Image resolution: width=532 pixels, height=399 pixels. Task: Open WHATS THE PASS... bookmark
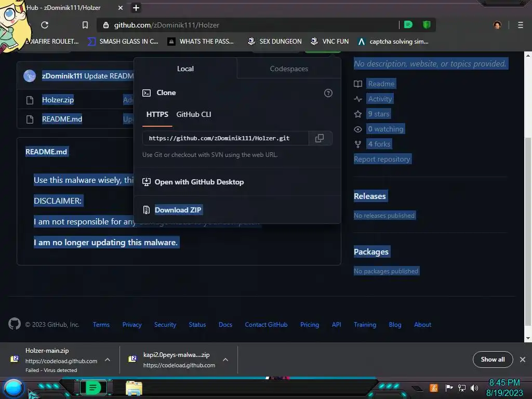click(201, 42)
